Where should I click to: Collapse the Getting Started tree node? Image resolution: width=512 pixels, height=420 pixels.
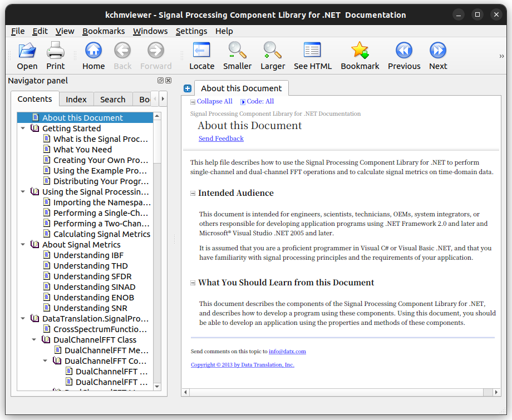pos(23,129)
